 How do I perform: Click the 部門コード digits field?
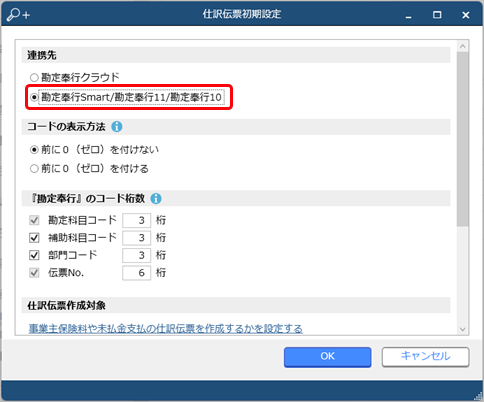pyautogui.click(x=136, y=255)
